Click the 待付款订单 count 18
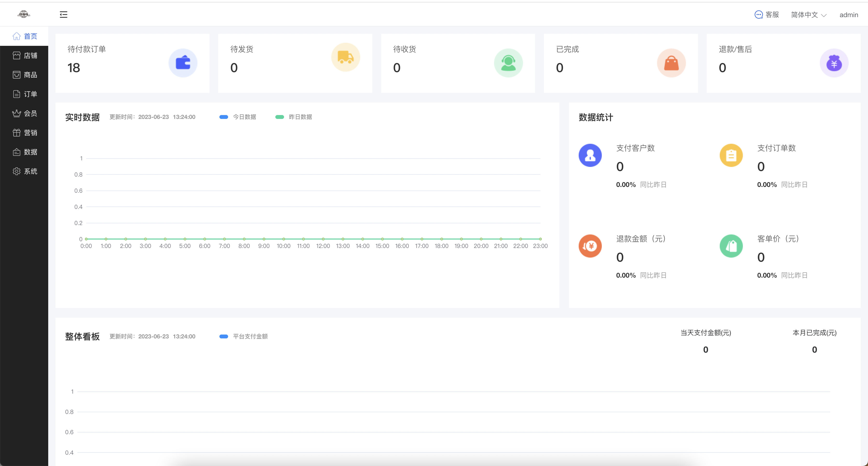The height and width of the screenshot is (466, 868). (74, 68)
